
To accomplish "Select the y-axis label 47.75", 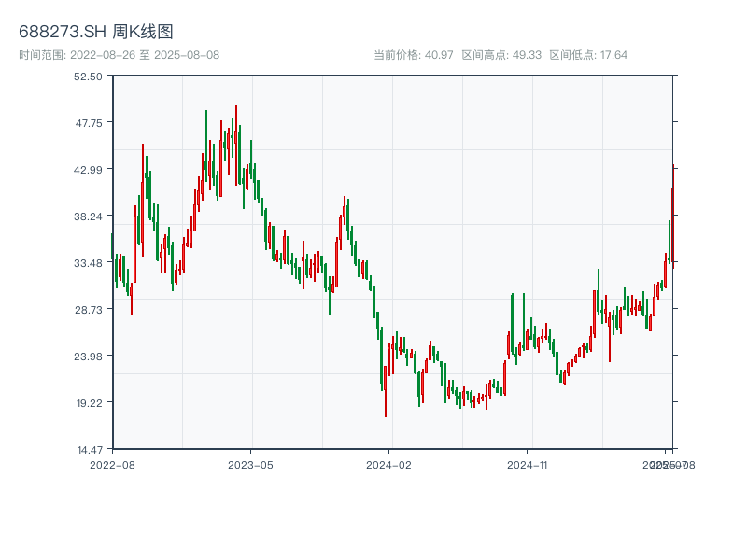I will click(89, 123).
